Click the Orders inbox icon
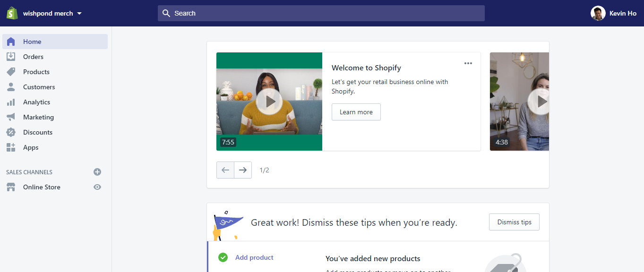The width and height of the screenshot is (644, 272). click(x=11, y=57)
